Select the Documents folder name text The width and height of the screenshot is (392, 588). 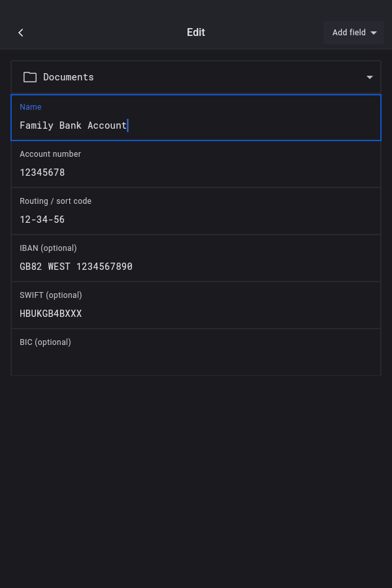click(x=69, y=77)
